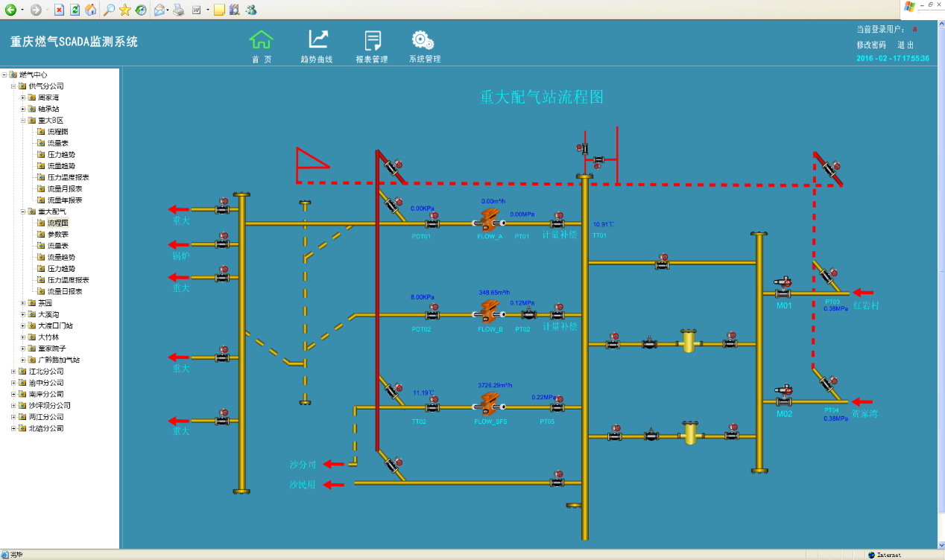Open the 报表管理 report management page
Screen dimensions: 945x560
(373, 40)
